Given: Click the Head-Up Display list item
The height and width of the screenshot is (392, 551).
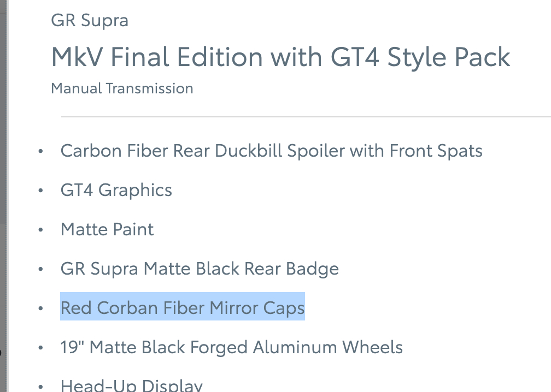Looking at the screenshot, I should [131, 385].
